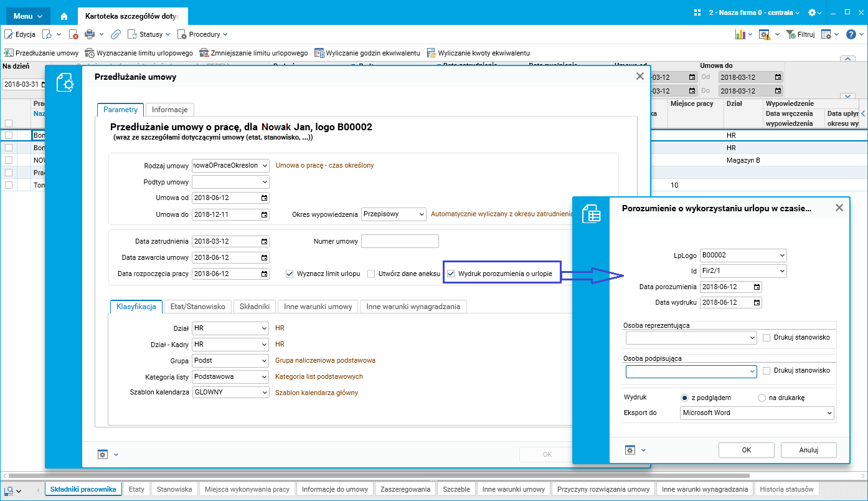Viewport: 868px width, 501px height.
Task: Click the Numer umowy input field
Action: 400,241
